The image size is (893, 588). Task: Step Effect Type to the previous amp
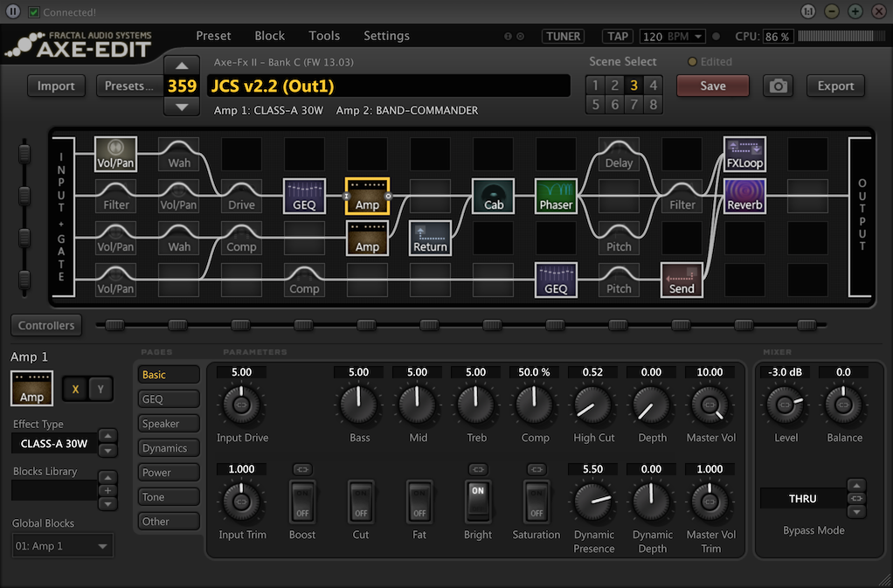tap(107, 436)
